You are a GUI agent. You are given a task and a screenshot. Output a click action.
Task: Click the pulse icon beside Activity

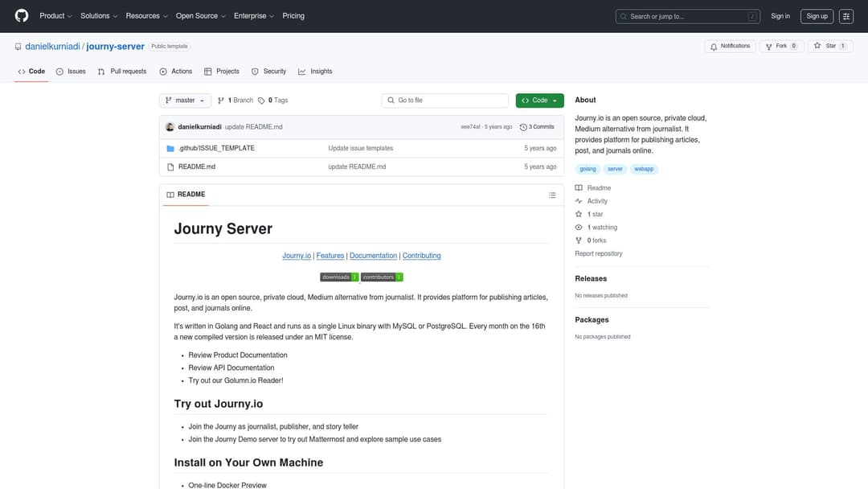coord(579,201)
